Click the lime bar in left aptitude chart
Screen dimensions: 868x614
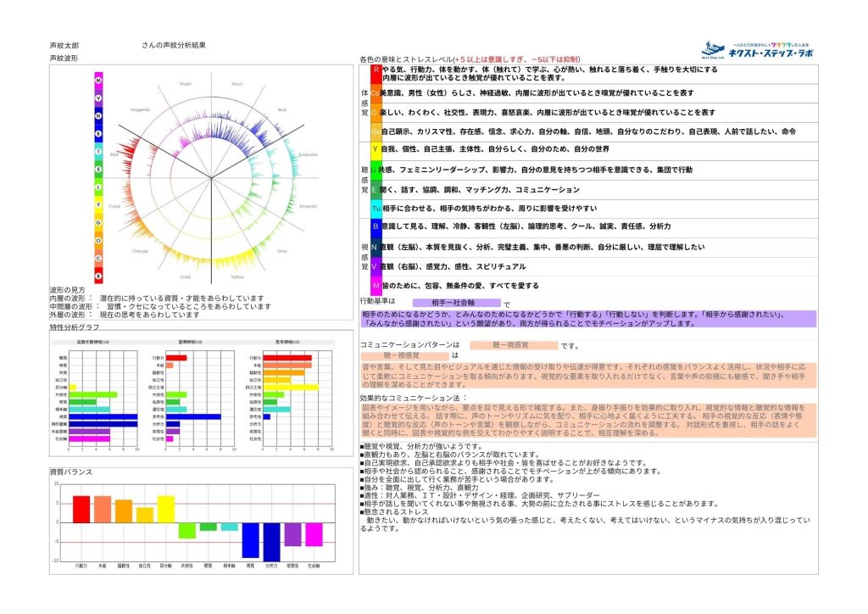93,394
